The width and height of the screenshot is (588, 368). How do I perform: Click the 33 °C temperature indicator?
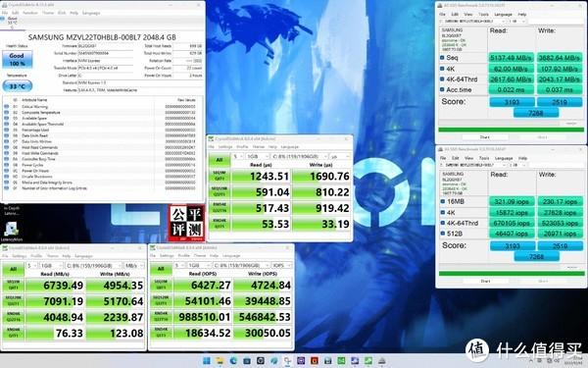click(x=18, y=86)
